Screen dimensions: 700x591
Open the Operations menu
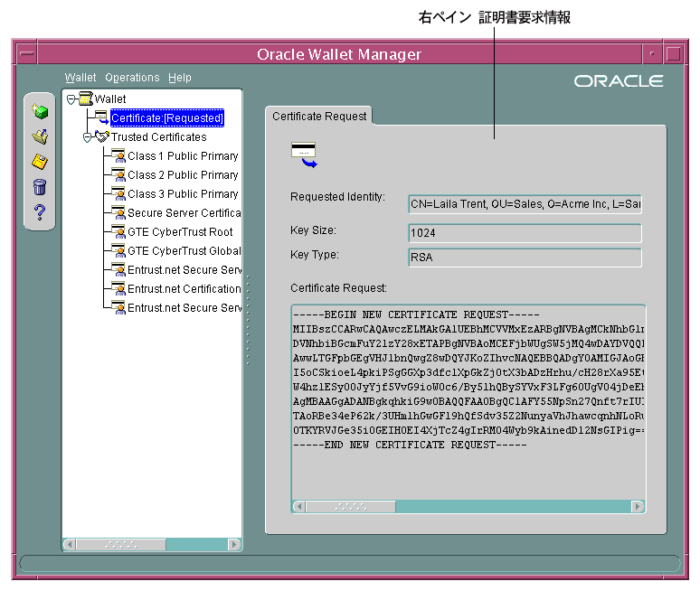132,78
